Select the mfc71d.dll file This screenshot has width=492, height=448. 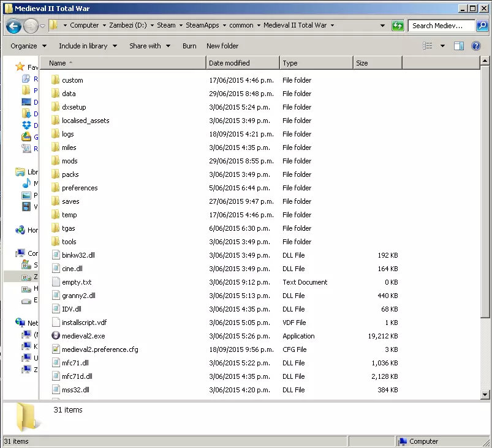coord(77,376)
